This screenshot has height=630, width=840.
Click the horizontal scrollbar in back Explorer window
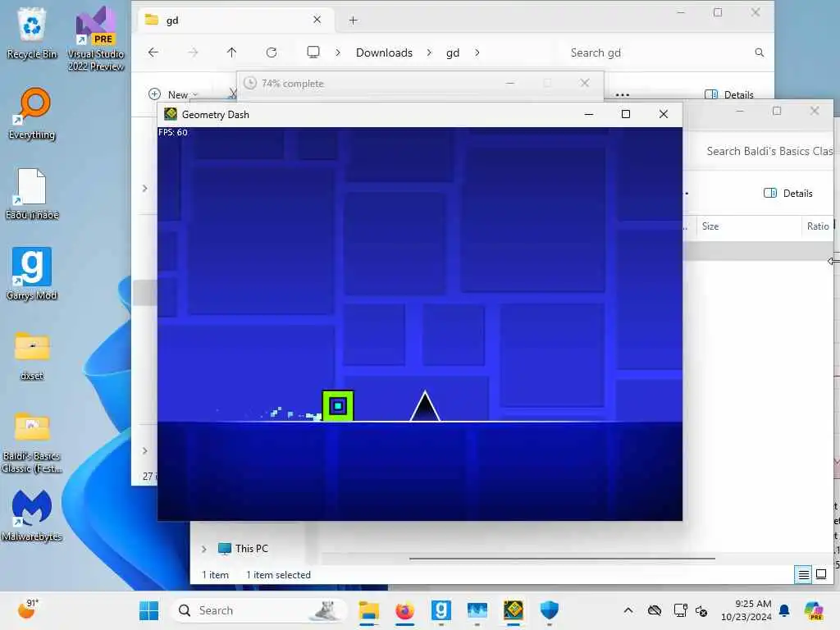point(562,558)
